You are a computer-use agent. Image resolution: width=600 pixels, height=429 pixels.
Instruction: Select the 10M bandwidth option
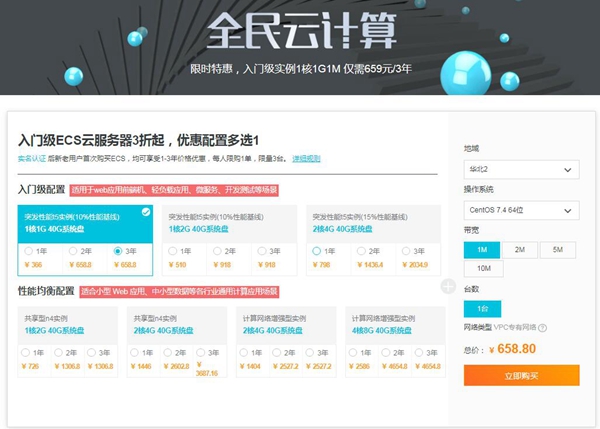[484, 269]
